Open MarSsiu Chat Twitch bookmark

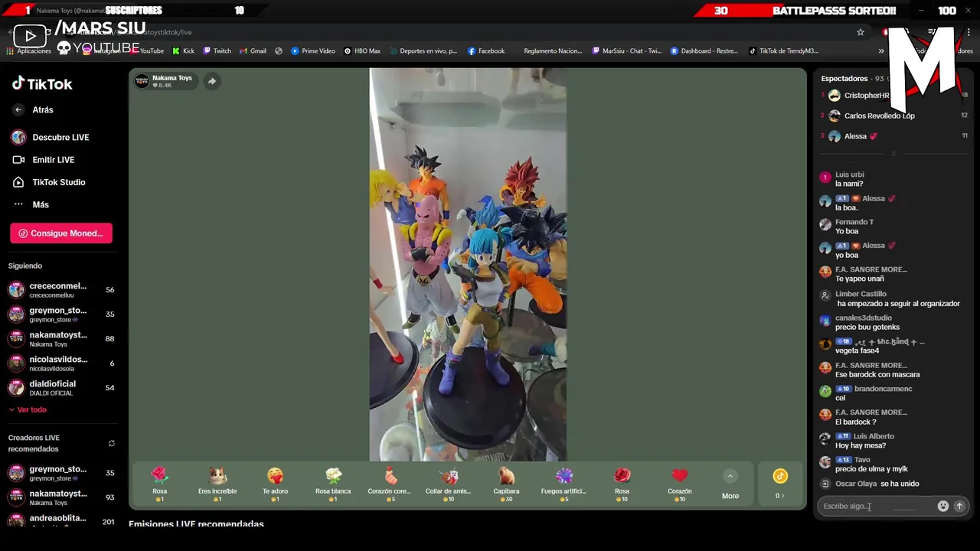(626, 51)
